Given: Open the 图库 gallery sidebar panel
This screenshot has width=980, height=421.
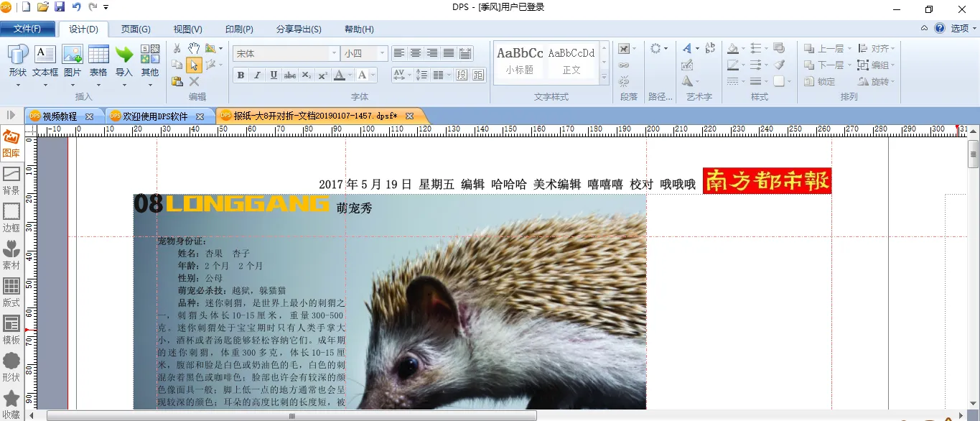Looking at the screenshot, I should click(x=11, y=143).
